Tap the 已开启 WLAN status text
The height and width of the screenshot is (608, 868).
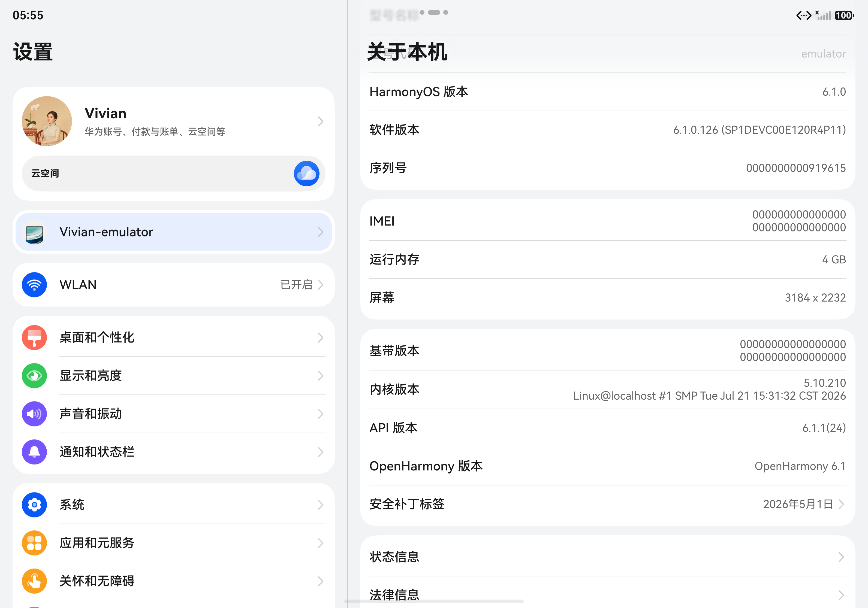coord(296,285)
